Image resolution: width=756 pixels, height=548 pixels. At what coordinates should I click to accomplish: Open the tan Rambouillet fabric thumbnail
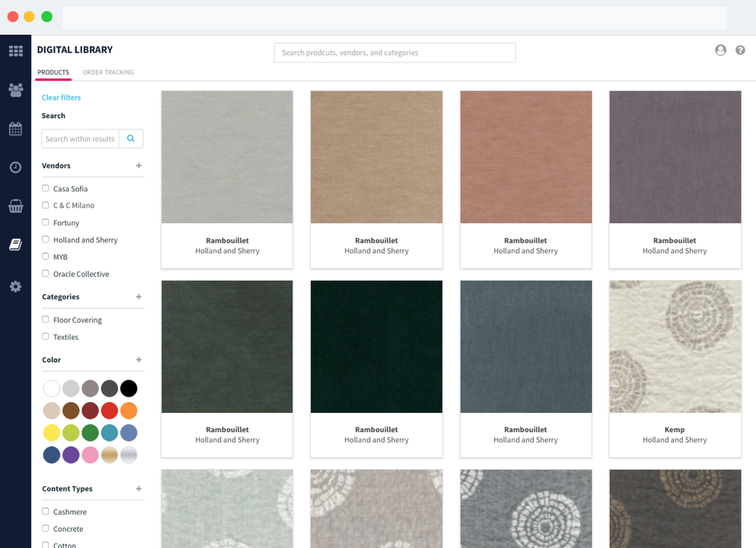point(377,157)
